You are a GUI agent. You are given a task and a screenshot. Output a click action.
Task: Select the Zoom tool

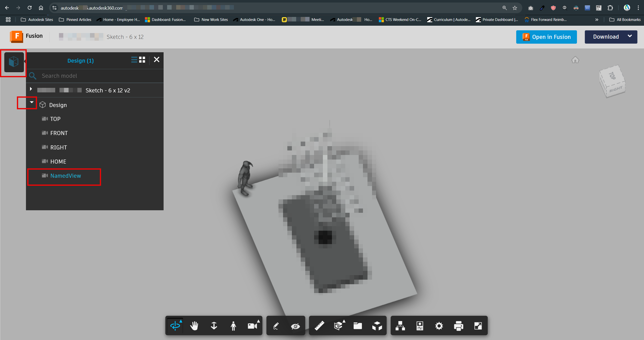coord(214,326)
